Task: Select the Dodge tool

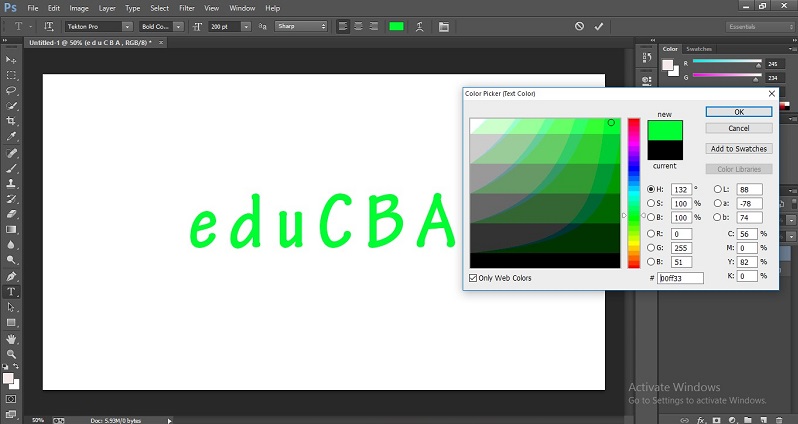Action: (x=11, y=260)
